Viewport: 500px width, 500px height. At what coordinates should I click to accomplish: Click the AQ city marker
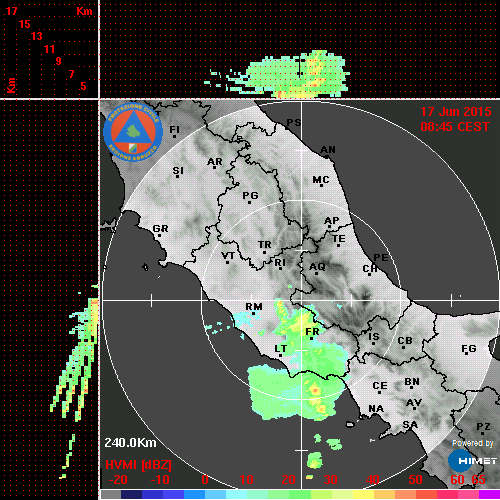point(316,273)
